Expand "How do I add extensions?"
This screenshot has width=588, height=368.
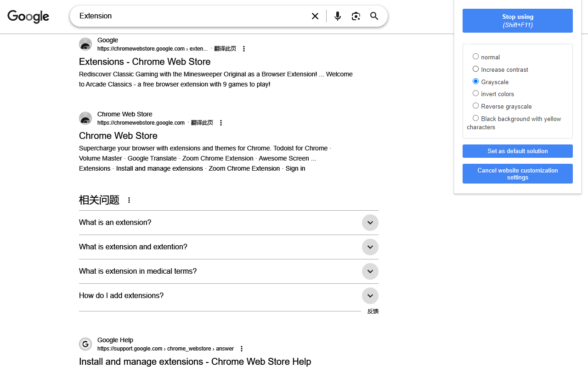click(370, 296)
